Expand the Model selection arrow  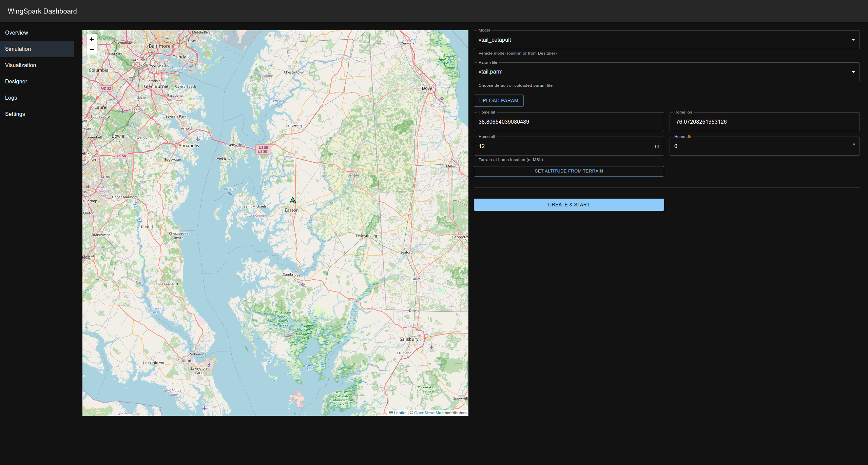(853, 40)
